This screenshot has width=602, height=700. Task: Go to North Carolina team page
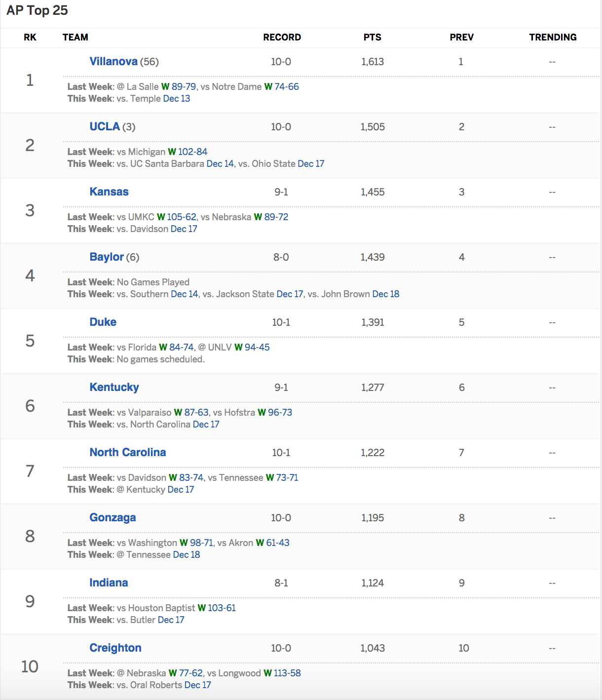coord(128,452)
